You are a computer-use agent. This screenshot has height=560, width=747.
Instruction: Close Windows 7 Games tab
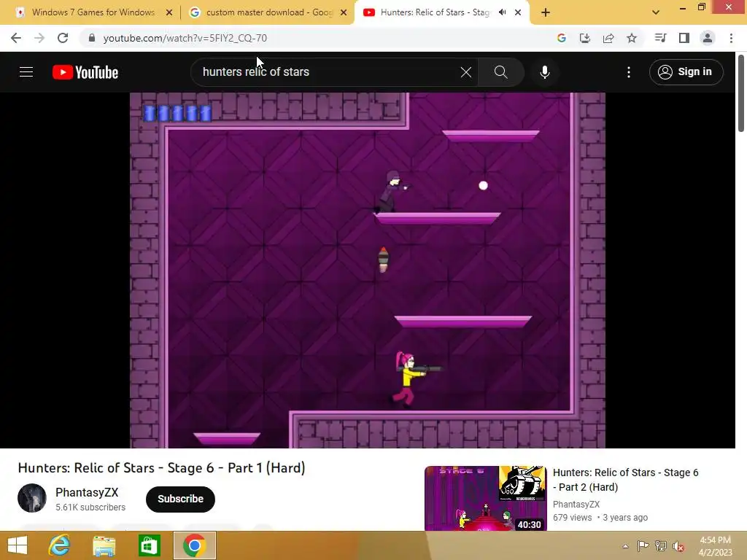169,13
